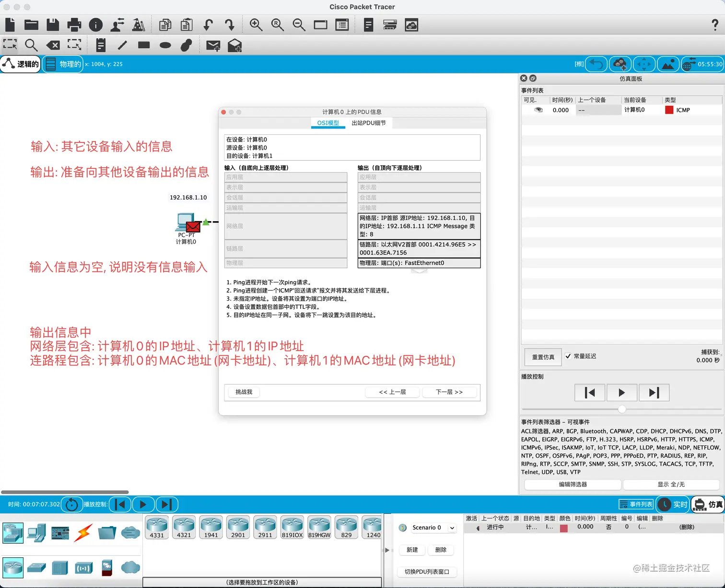Print using the printer toolbar icon
The image size is (725, 588).
74,24
